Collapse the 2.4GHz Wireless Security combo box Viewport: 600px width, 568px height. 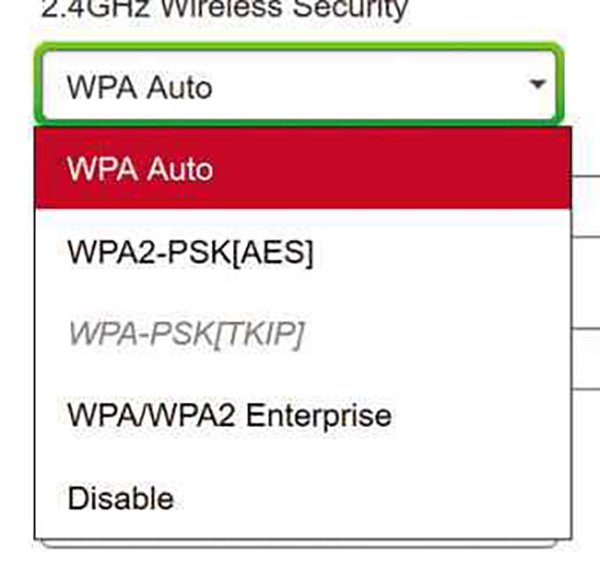pyautogui.click(x=538, y=84)
